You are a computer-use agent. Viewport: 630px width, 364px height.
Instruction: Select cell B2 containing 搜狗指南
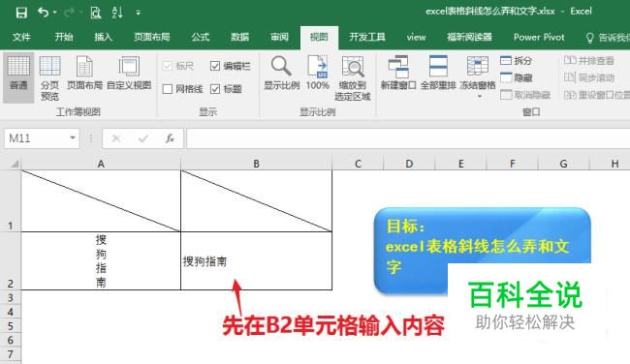tap(256, 260)
